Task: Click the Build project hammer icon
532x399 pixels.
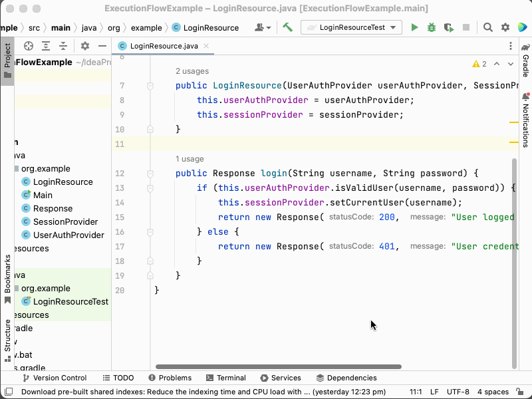Action: [287, 27]
